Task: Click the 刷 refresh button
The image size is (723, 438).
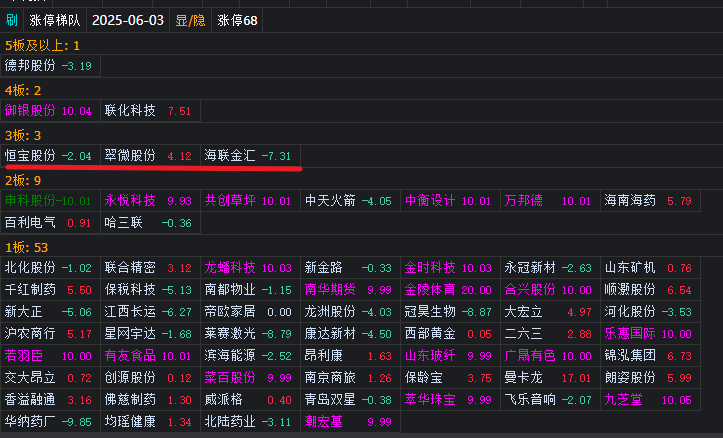Action: click(12, 20)
